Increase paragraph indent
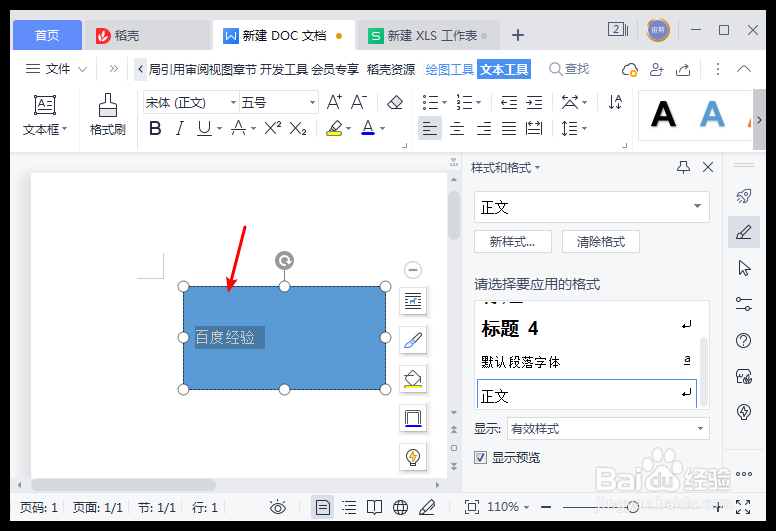The height and width of the screenshot is (531, 776). click(534, 102)
